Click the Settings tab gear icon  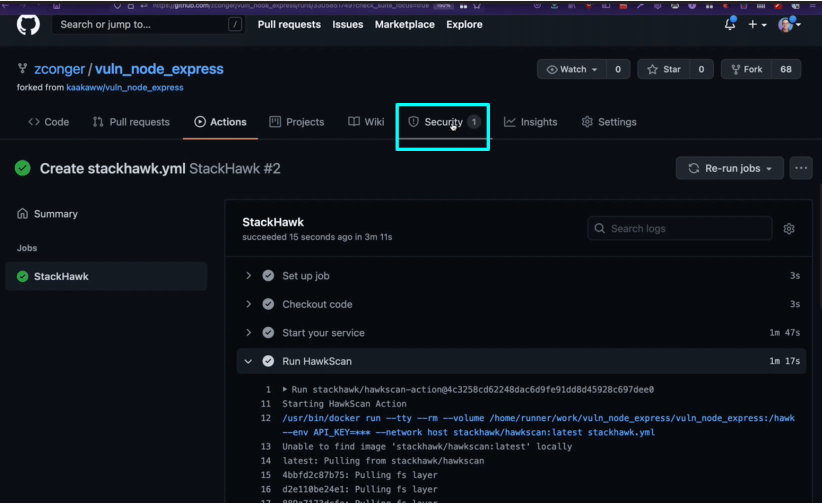pos(587,122)
